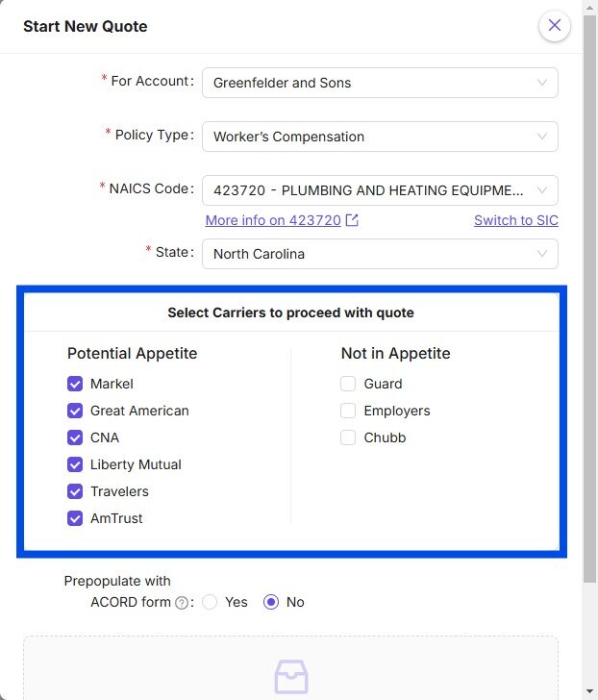598x700 pixels.
Task: Uncheck the Liberty Mutual checkbox
Action: point(75,464)
